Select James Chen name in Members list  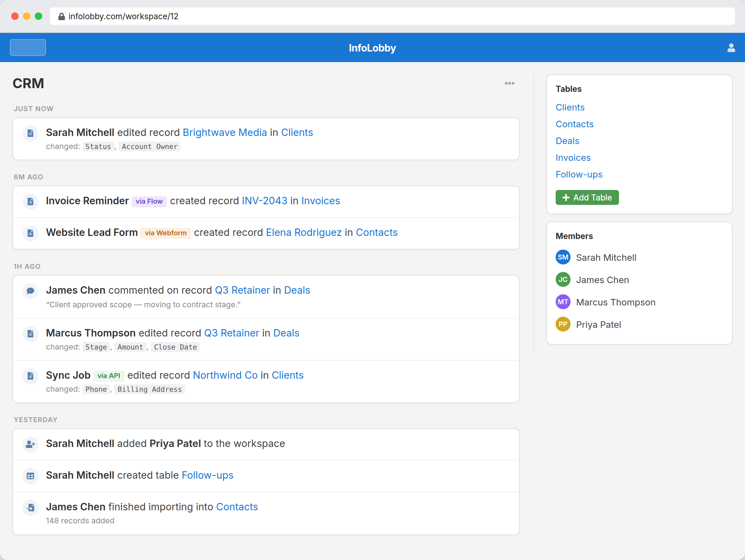point(602,280)
